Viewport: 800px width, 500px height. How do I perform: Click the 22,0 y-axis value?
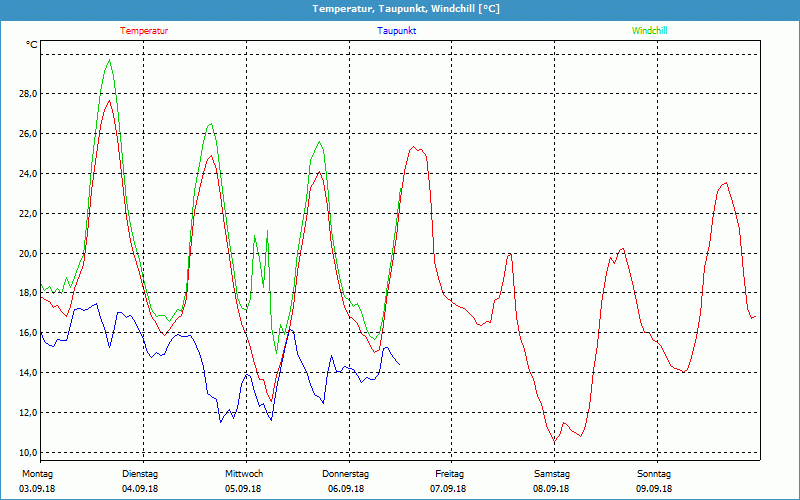(x=29, y=213)
